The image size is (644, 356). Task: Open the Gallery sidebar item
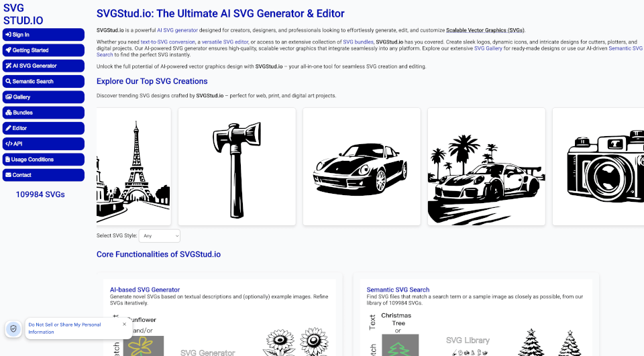click(44, 97)
